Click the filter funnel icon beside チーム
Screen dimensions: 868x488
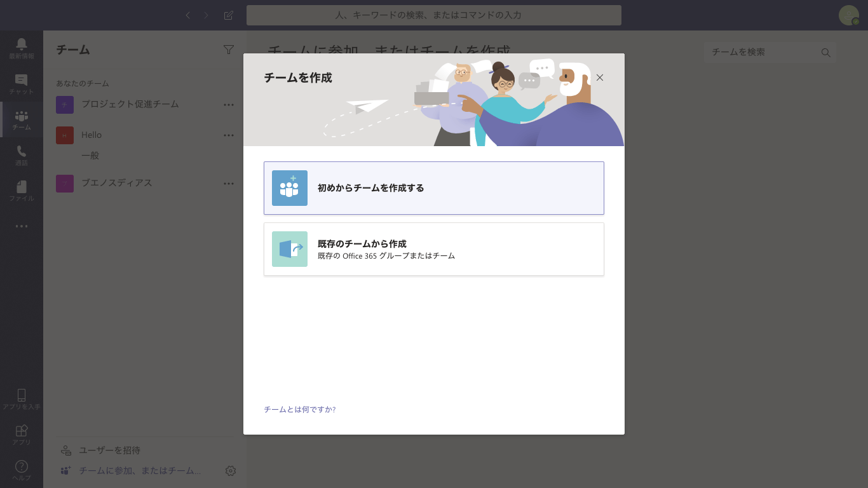tap(229, 50)
